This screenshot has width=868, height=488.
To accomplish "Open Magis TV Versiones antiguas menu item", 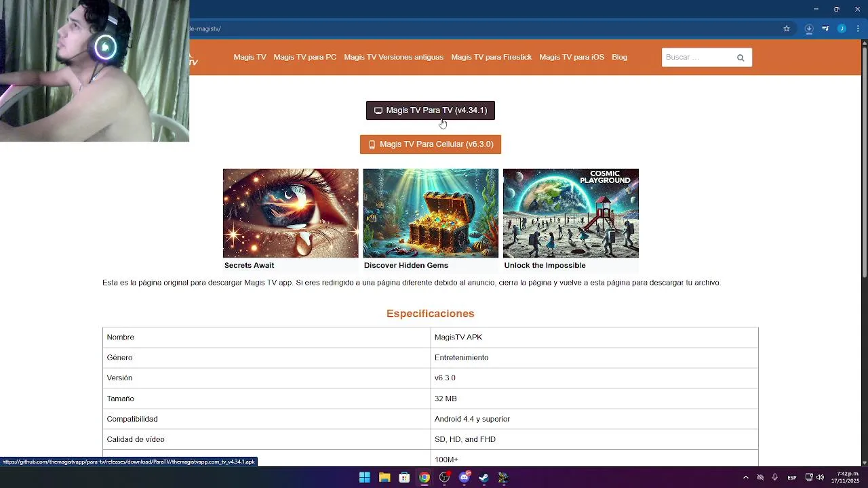I will [x=393, y=57].
